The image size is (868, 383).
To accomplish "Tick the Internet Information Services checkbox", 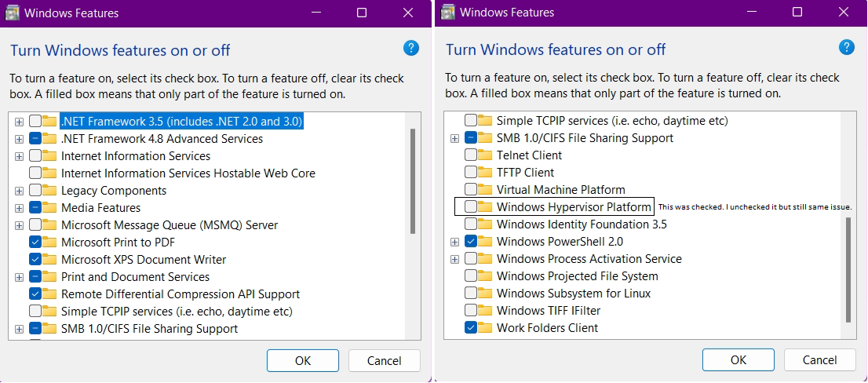I will pyautogui.click(x=35, y=155).
